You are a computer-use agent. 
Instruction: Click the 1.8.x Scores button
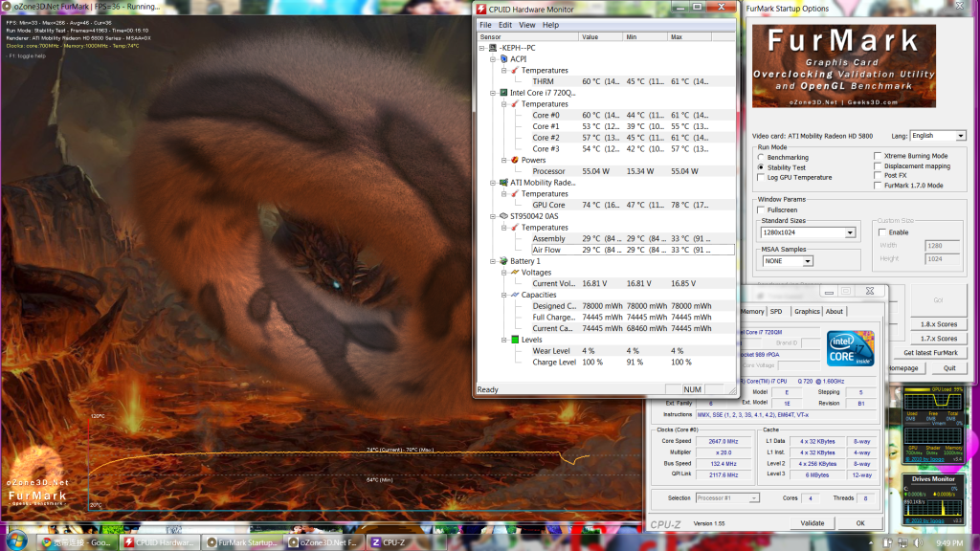point(938,324)
